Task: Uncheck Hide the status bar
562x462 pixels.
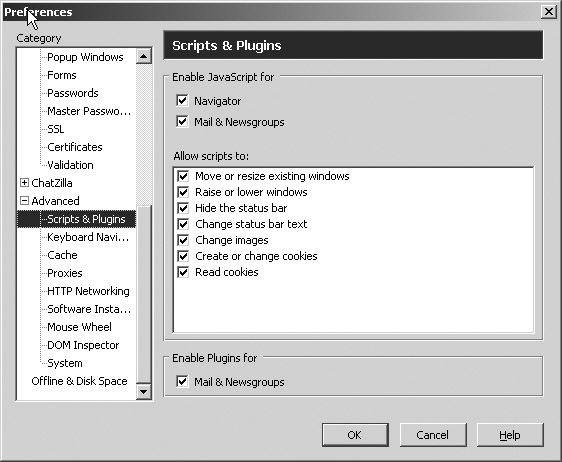Action: (x=183, y=208)
